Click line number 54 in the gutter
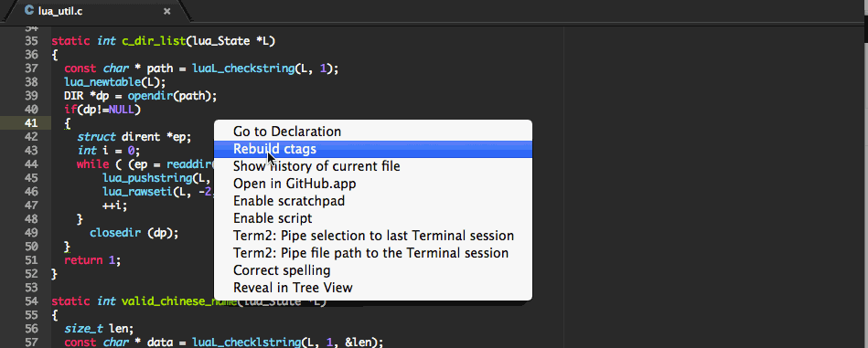The width and height of the screenshot is (868, 348). (31, 301)
